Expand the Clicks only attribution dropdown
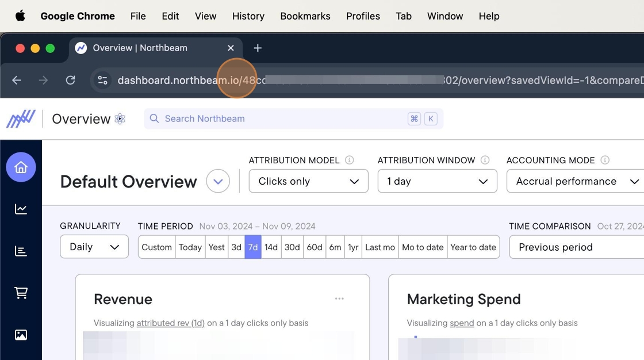Screen dimensions: 644x360 (x=308, y=181)
